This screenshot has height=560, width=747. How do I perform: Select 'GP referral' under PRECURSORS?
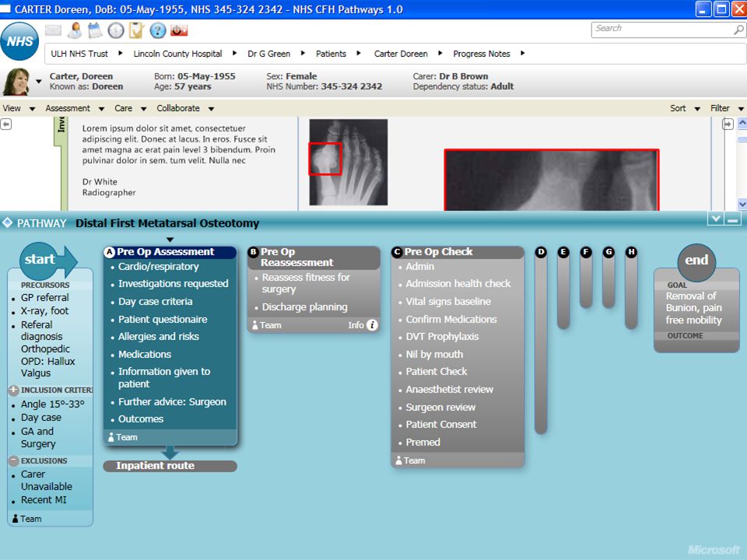45,298
